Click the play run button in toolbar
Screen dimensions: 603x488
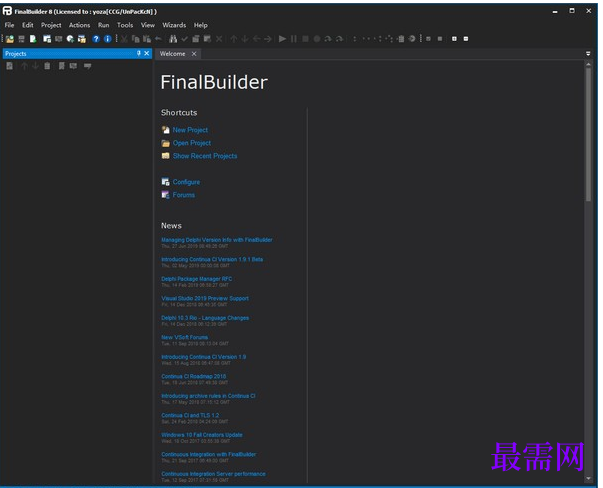[x=282, y=39]
